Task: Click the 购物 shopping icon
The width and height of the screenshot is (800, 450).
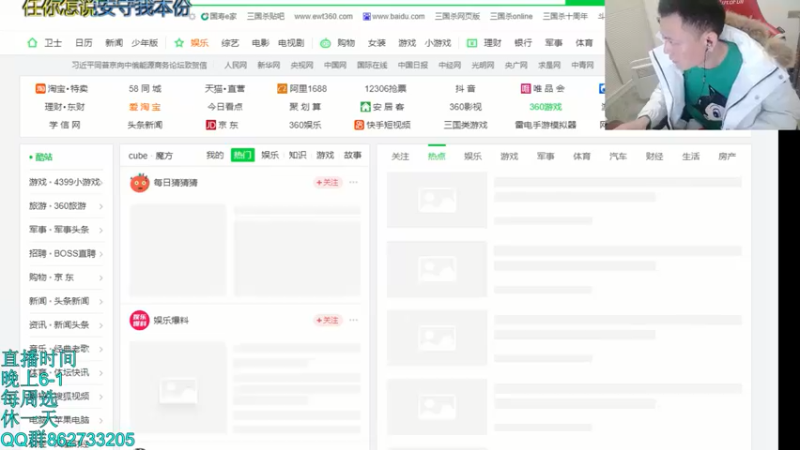Action: click(x=325, y=43)
